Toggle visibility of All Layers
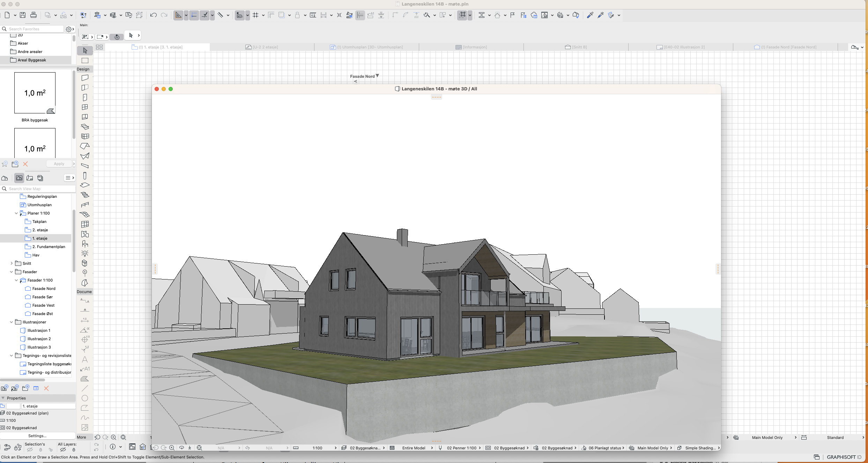Image resolution: width=868 pixels, height=463 pixels. click(x=63, y=450)
